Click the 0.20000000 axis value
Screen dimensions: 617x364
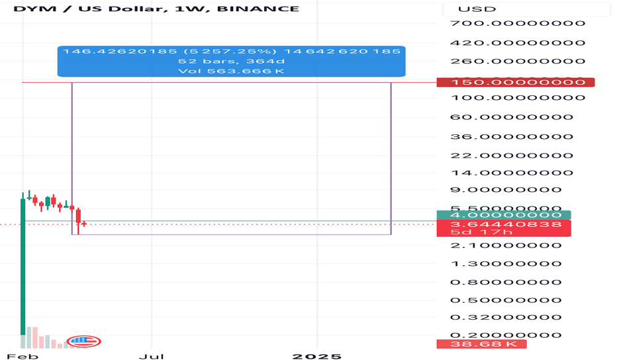tap(506, 335)
